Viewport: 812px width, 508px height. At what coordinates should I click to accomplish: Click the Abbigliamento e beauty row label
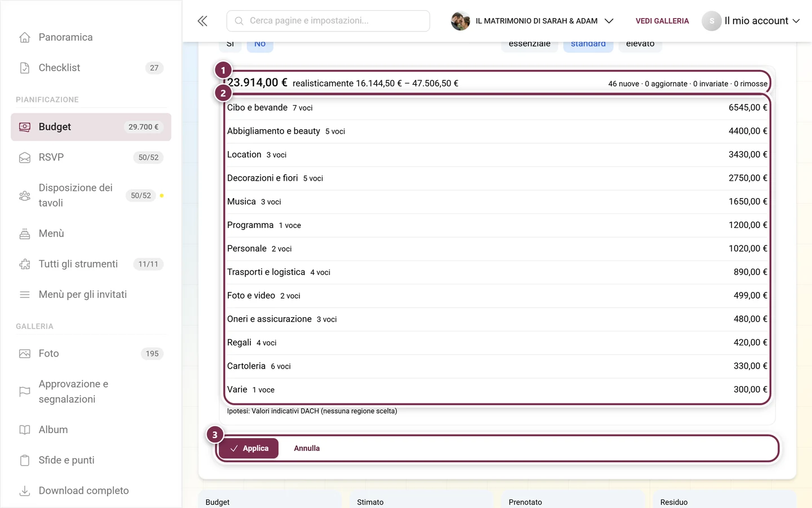click(273, 132)
